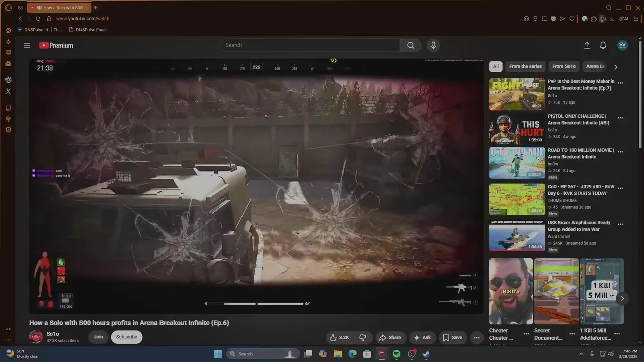Open emoji picker in address bar
The width and height of the screenshot is (644, 362).
526,19
